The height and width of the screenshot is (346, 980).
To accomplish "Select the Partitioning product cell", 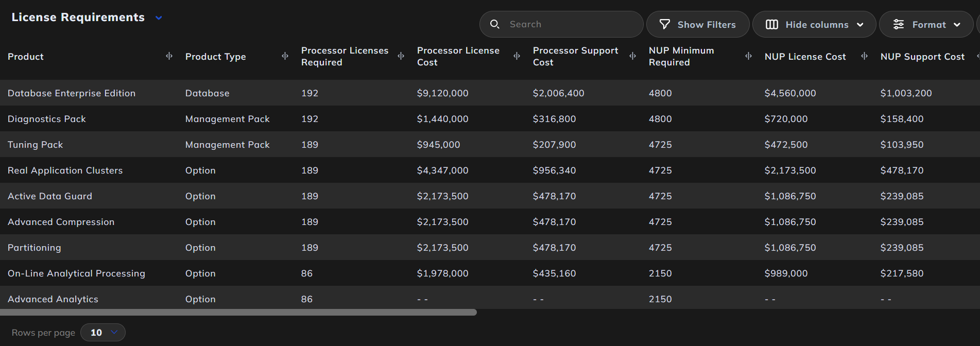I will pyautogui.click(x=35, y=248).
